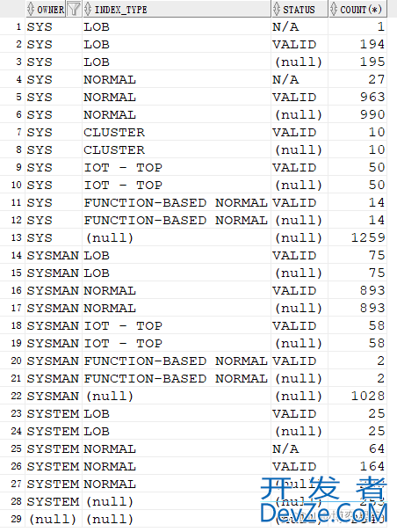Select count cell showing 164

pyautogui.click(x=357, y=466)
